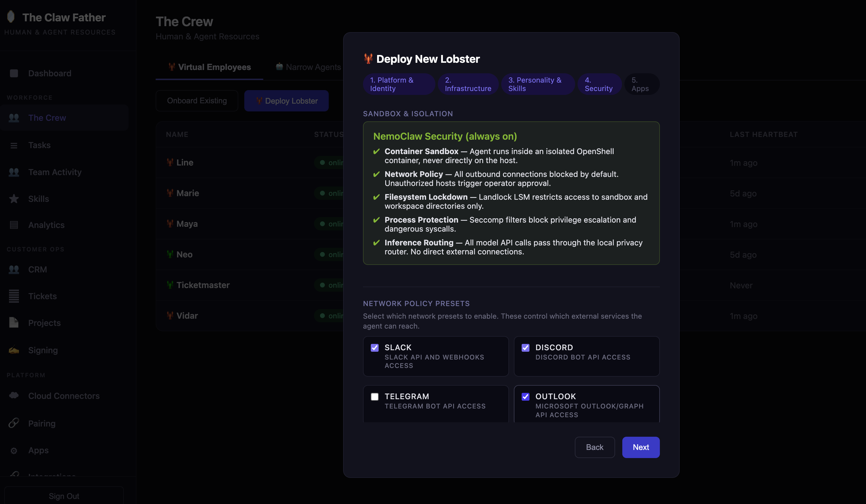This screenshot has width=866, height=504.
Task: Click the Signing pen icon
Action: [x=14, y=350]
